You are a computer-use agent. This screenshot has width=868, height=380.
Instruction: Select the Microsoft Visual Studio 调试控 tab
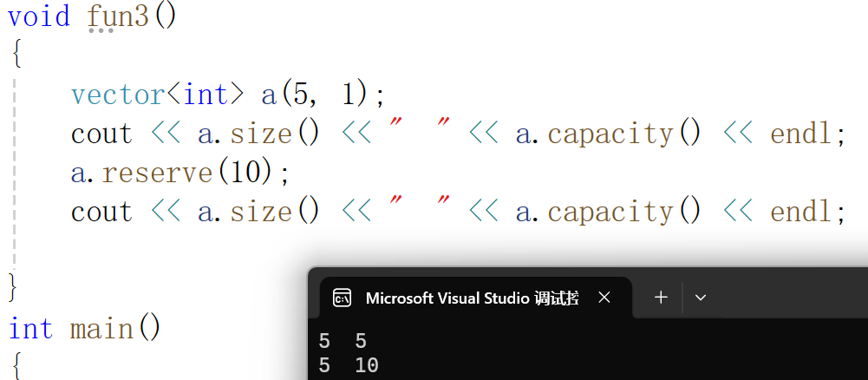(x=473, y=298)
